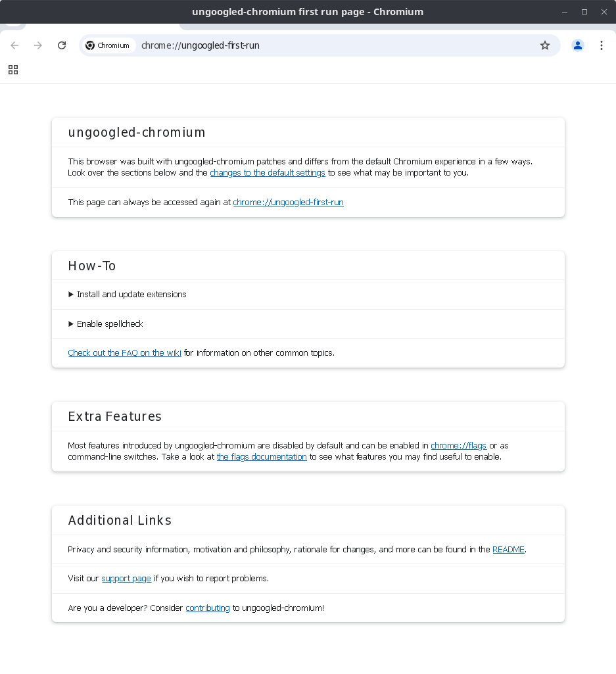Open the support page link
The image size is (616, 674).
[x=126, y=578]
